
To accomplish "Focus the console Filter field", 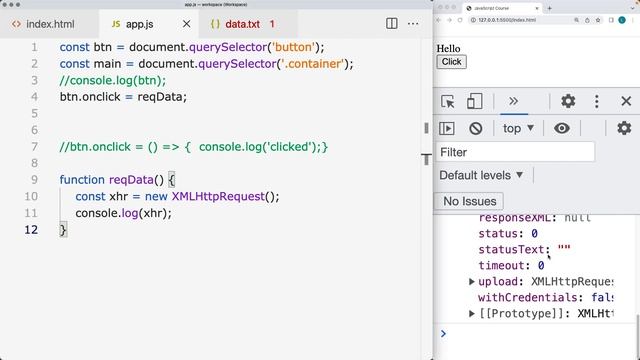I will coord(516,152).
